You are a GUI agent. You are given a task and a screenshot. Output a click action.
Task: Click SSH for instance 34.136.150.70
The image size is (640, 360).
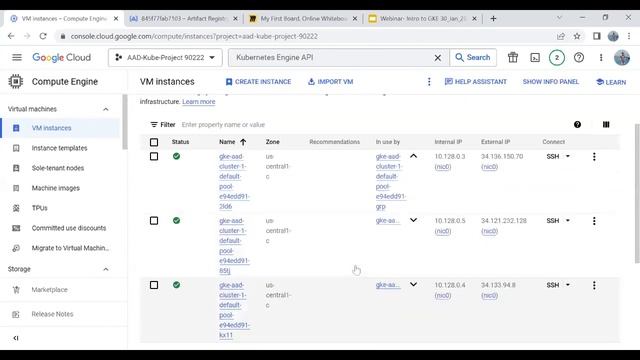[x=553, y=156]
